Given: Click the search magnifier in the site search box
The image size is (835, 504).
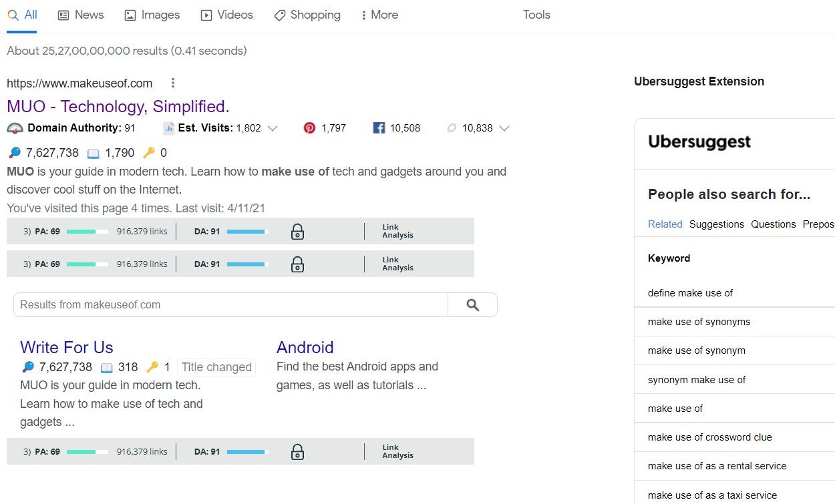Looking at the screenshot, I should [472, 304].
